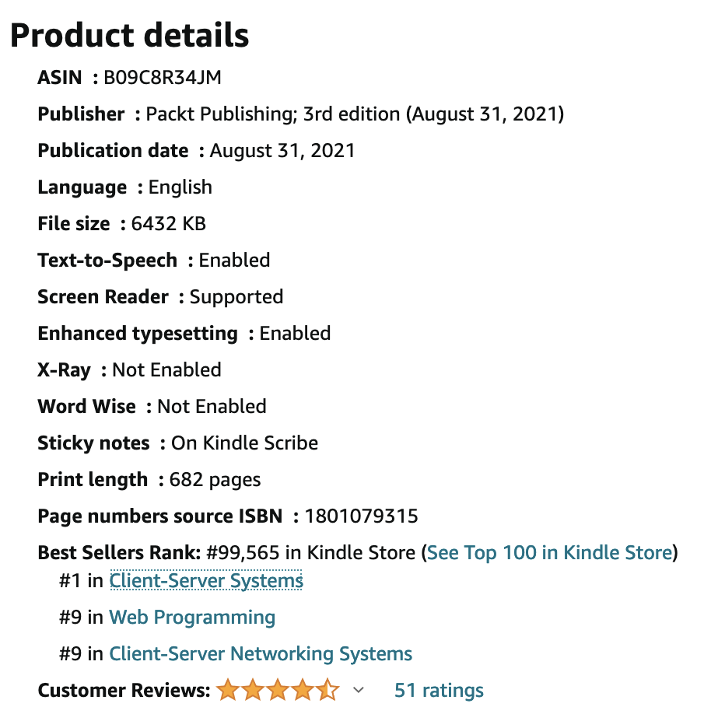Click the star rating icons

pos(278,689)
